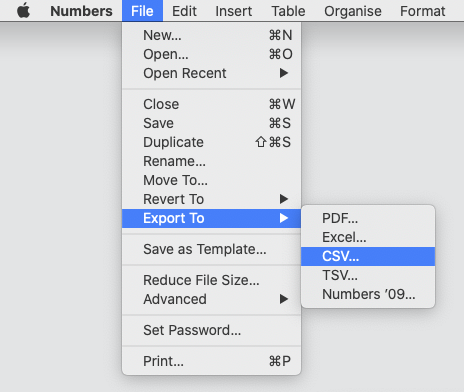Expand the Revert To submenu arrow
Viewport: 464px width, 392px height.
click(x=284, y=199)
